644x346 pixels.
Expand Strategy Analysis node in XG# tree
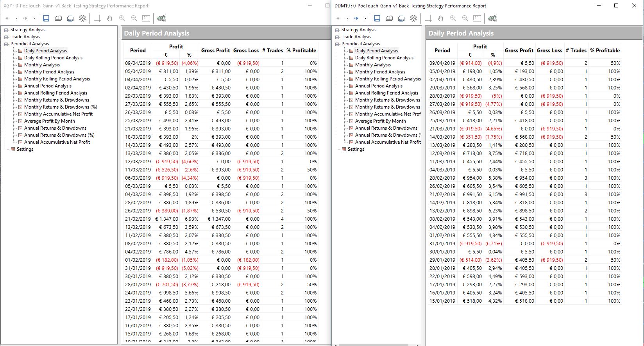click(x=6, y=30)
